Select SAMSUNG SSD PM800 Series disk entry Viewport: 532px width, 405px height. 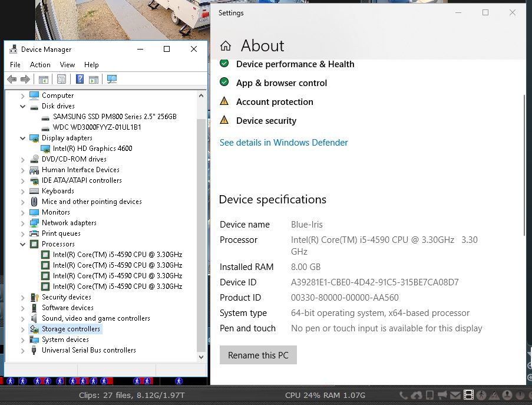[115, 117]
